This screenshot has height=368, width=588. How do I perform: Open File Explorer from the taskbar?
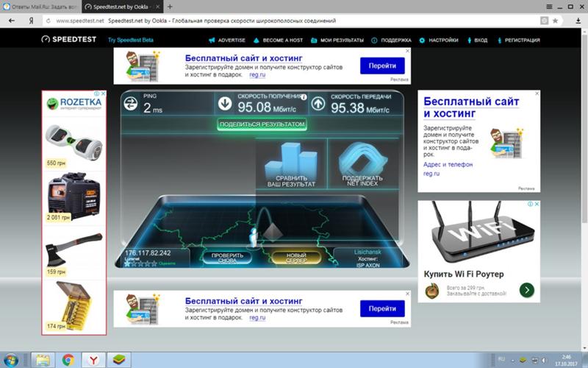pyautogui.click(x=43, y=360)
